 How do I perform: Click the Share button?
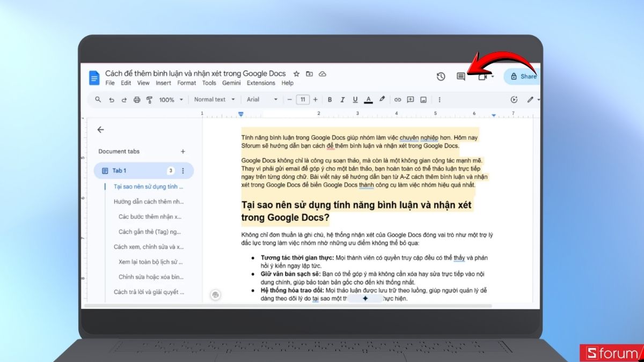point(522,77)
